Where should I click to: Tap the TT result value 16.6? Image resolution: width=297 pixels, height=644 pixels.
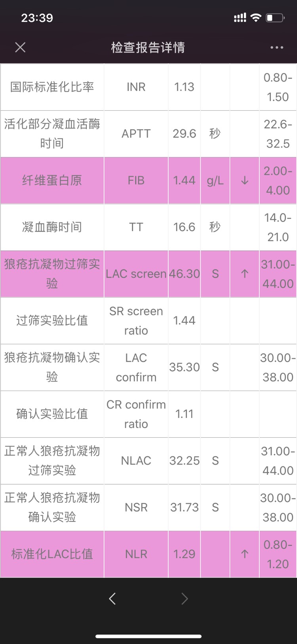pyautogui.click(x=184, y=227)
